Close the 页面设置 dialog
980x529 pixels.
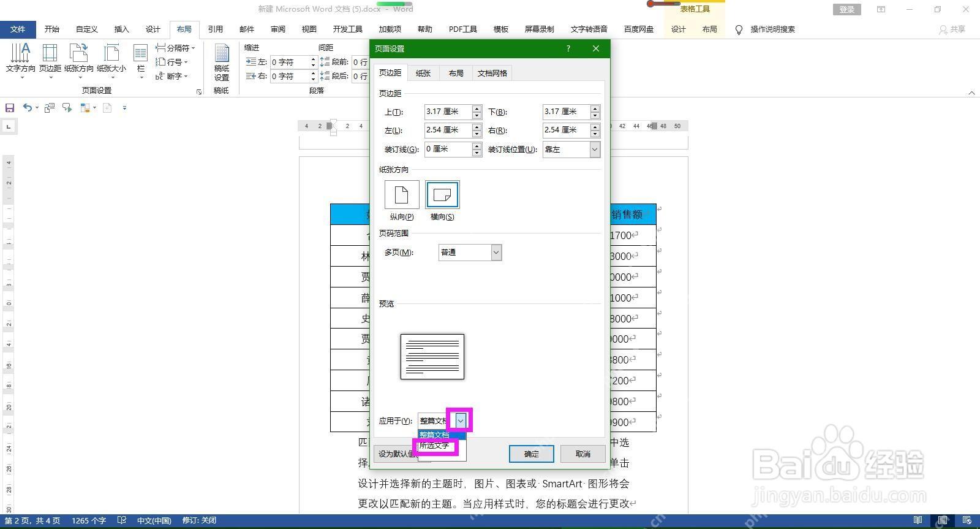point(595,48)
